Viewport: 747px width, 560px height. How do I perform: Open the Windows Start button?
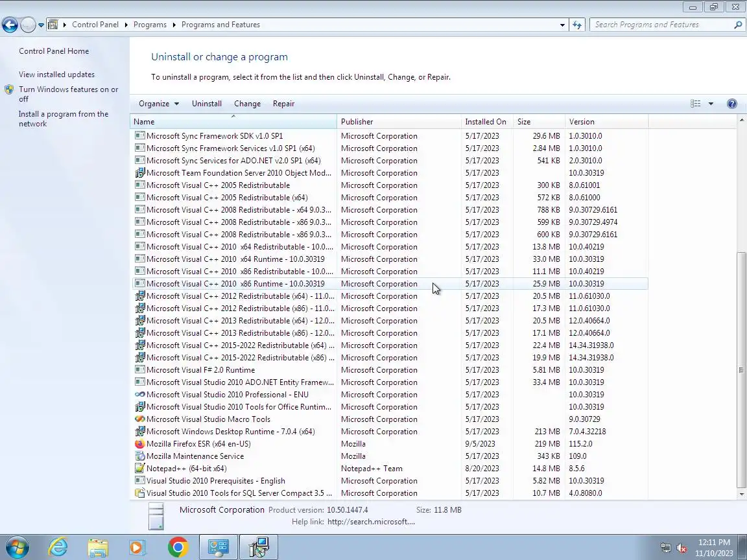(x=17, y=547)
